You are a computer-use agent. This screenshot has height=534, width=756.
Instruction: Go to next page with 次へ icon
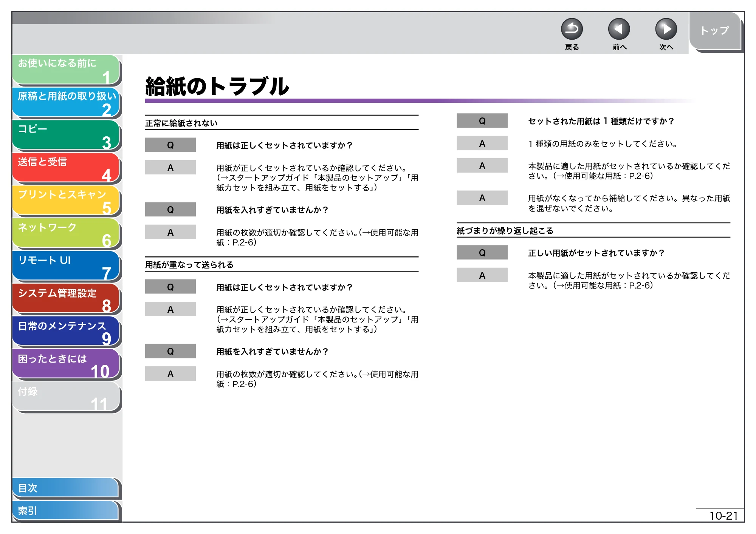tap(666, 29)
